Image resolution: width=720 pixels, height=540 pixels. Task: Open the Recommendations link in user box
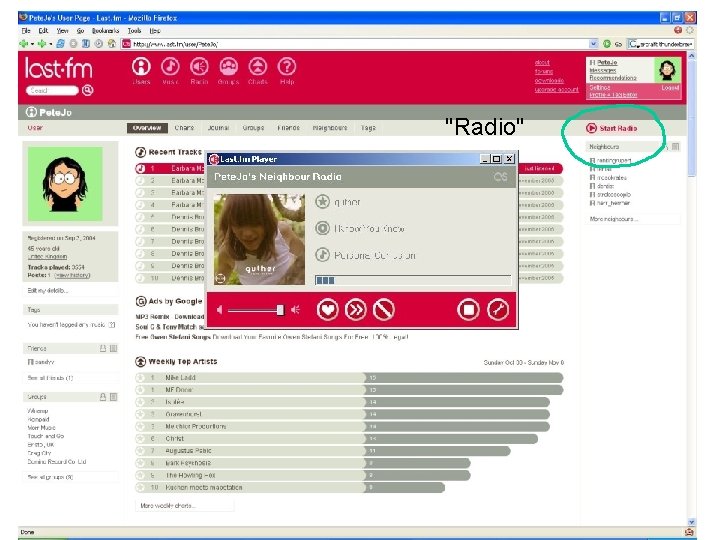point(613,78)
